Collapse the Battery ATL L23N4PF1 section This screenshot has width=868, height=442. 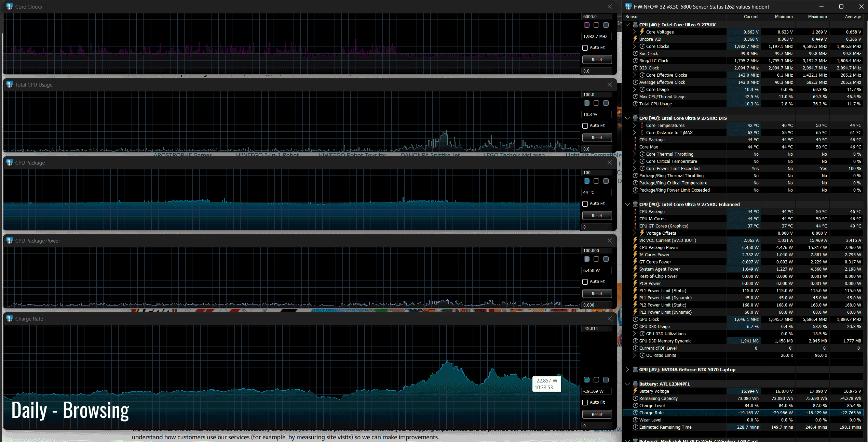(x=627, y=384)
